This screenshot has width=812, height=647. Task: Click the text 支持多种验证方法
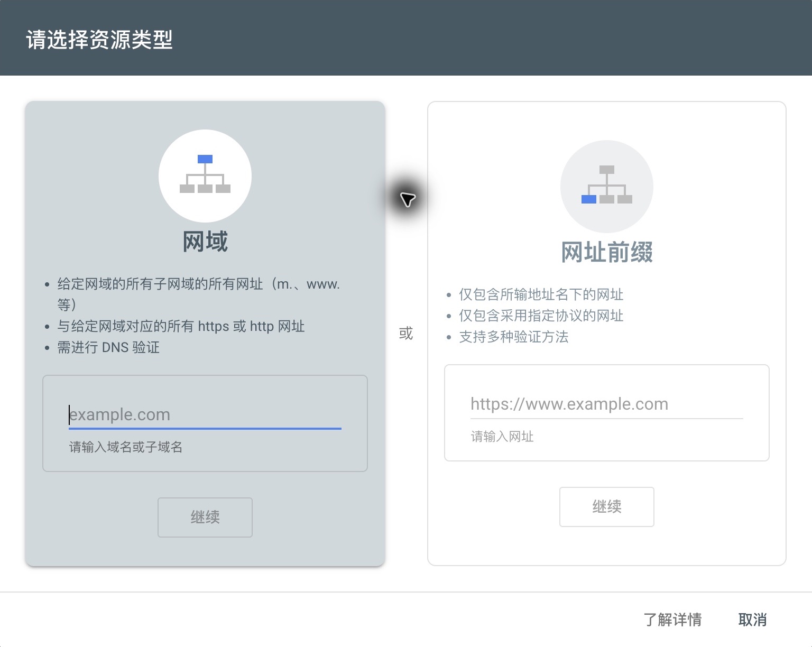tap(514, 337)
